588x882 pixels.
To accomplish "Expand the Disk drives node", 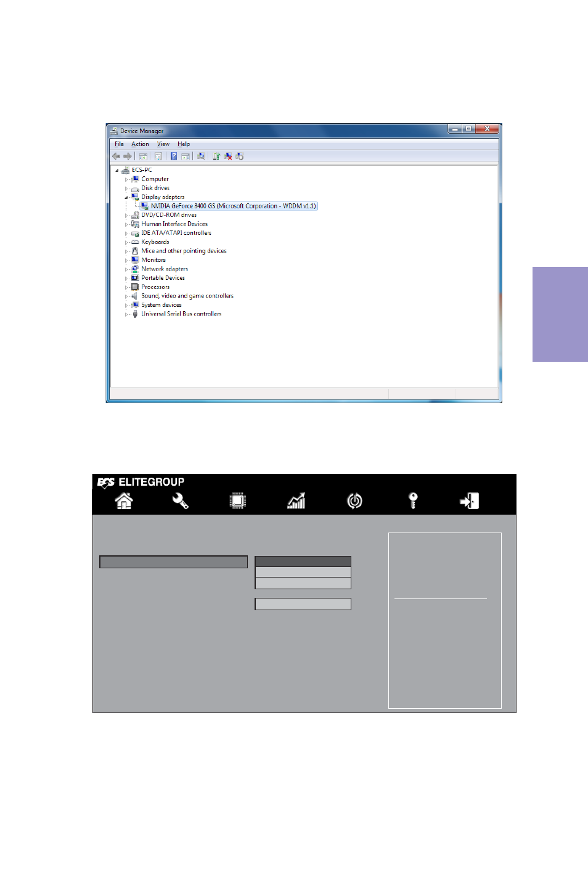I will coord(126,189).
